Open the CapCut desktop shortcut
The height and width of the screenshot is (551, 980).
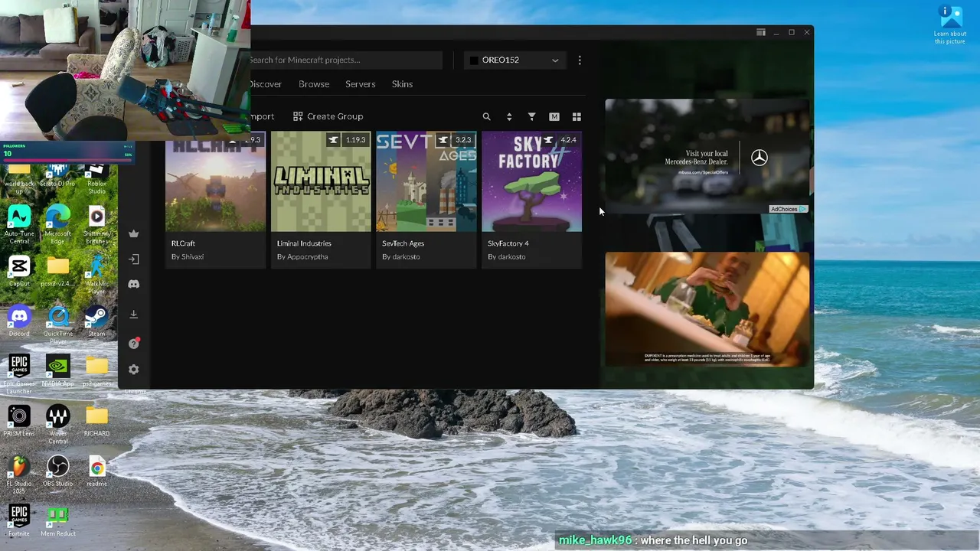coord(19,271)
